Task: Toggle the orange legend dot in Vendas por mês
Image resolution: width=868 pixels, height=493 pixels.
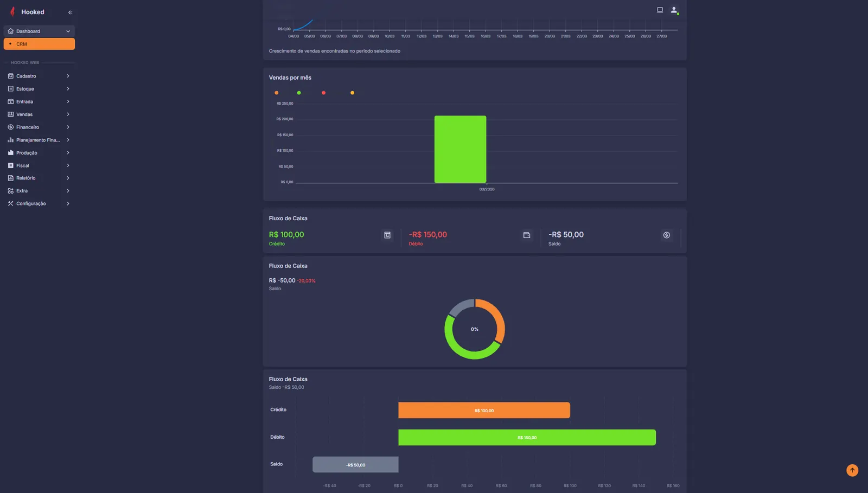Action: [x=277, y=93]
